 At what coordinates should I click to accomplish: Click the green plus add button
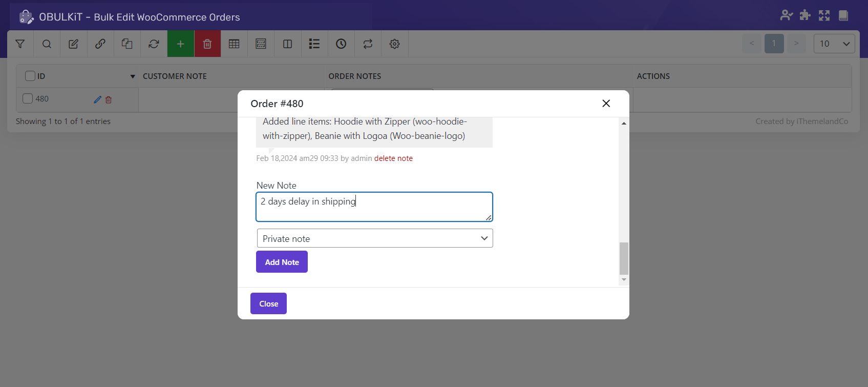click(180, 44)
